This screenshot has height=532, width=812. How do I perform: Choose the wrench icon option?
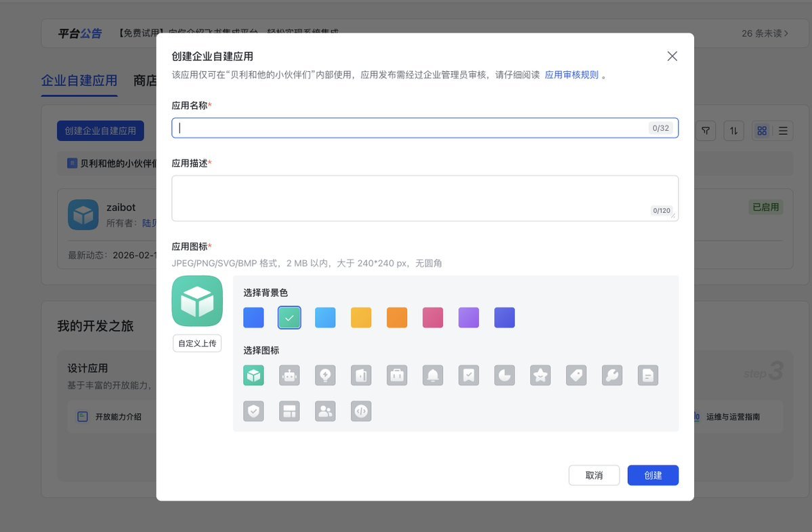coord(612,375)
